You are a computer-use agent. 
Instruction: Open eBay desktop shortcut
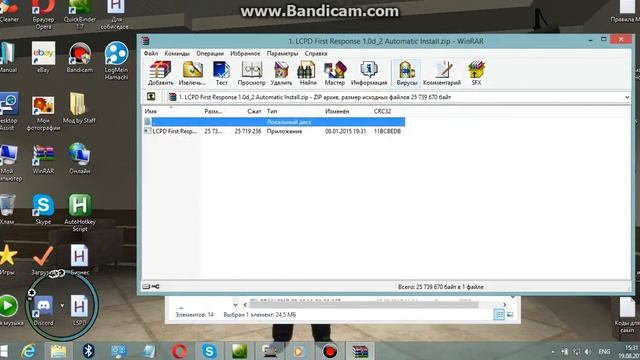click(43, 58)
